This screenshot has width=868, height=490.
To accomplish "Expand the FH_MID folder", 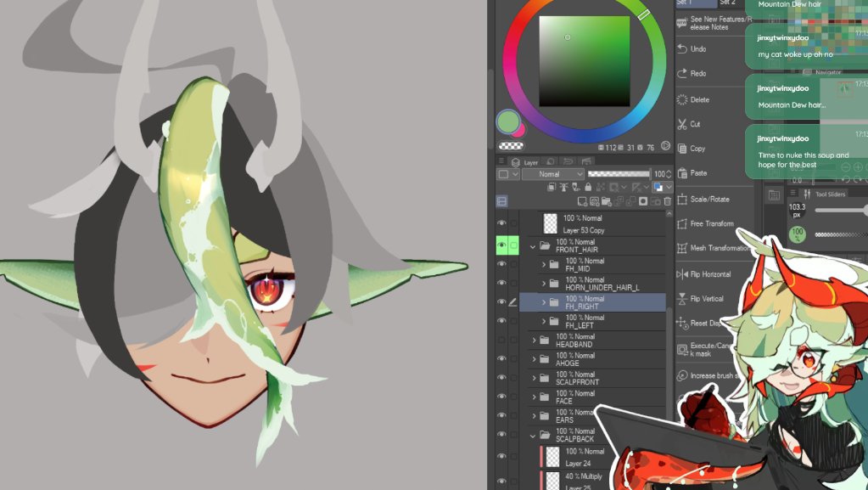I will pos(544,265).
